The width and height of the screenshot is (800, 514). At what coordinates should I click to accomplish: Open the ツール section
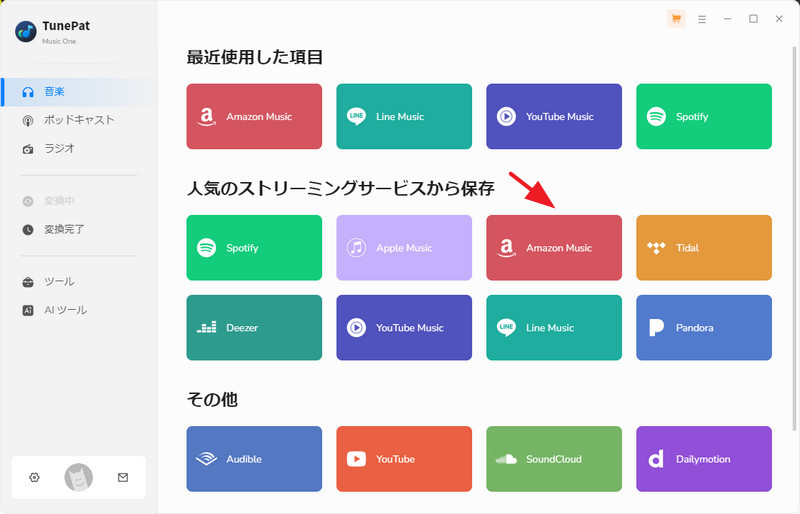pos(78,282)
